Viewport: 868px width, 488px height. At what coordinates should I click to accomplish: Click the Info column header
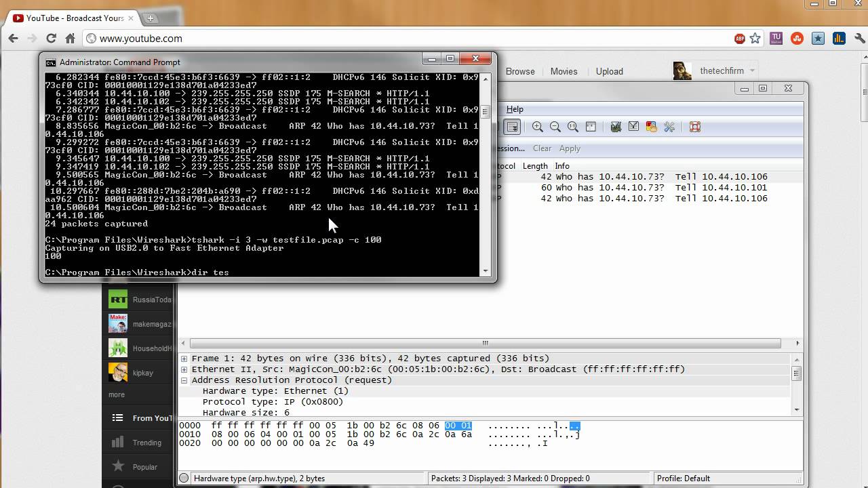point(561,166)
